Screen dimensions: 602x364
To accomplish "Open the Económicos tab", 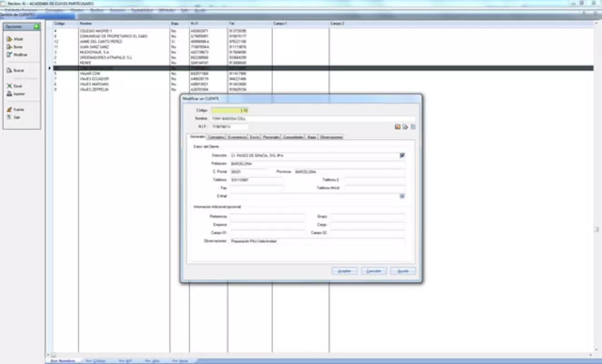I will (237, 137).
